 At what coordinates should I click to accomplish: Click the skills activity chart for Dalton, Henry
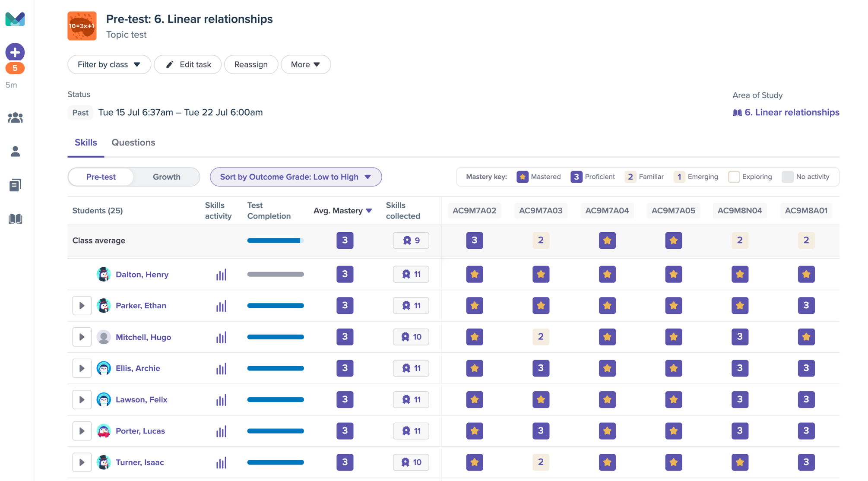point(222,274)
